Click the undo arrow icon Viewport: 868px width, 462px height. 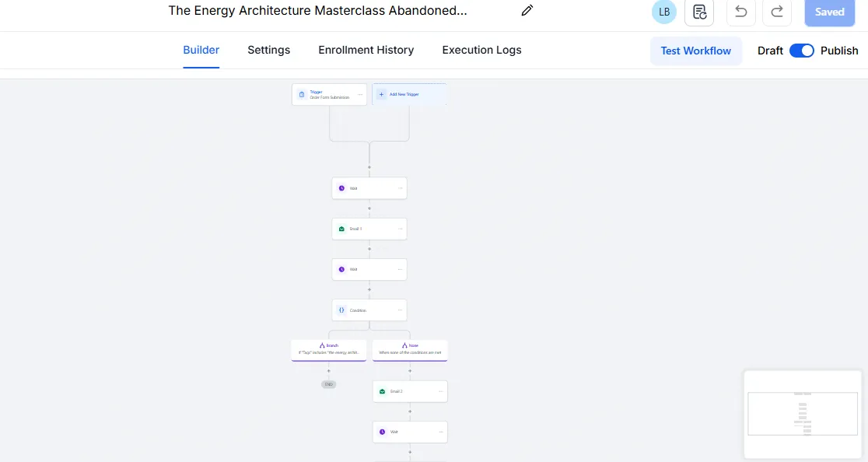tap(740, 12)
